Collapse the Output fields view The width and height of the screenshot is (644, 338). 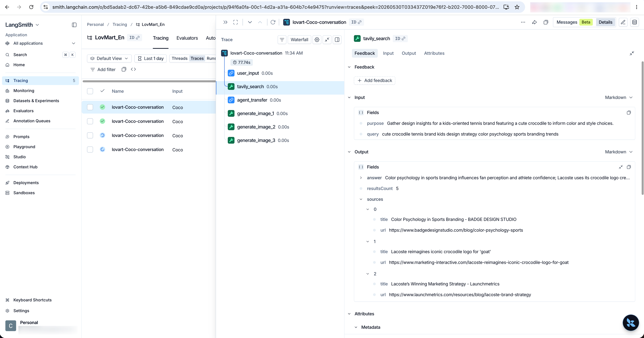pos(621,167)
